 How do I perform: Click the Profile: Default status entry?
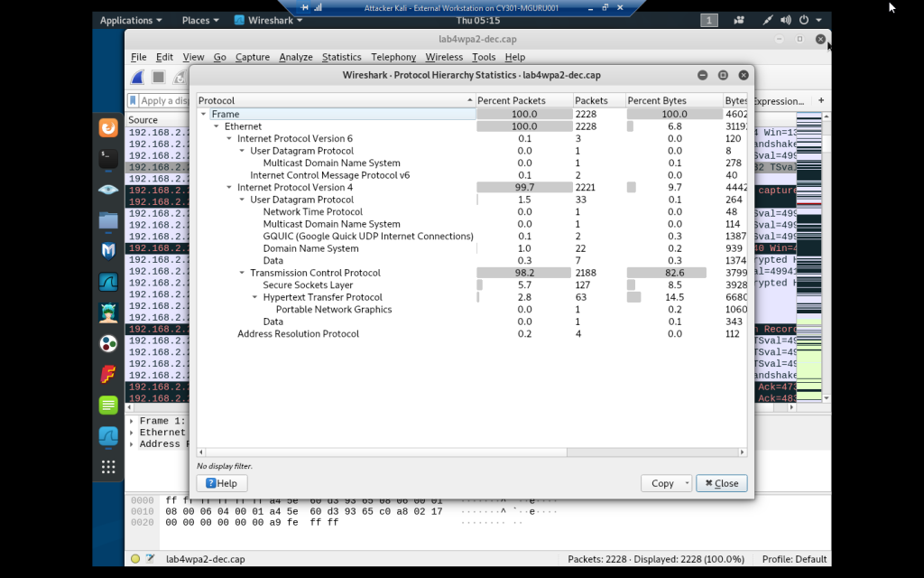pyautogui.click(x=794, y=558)
